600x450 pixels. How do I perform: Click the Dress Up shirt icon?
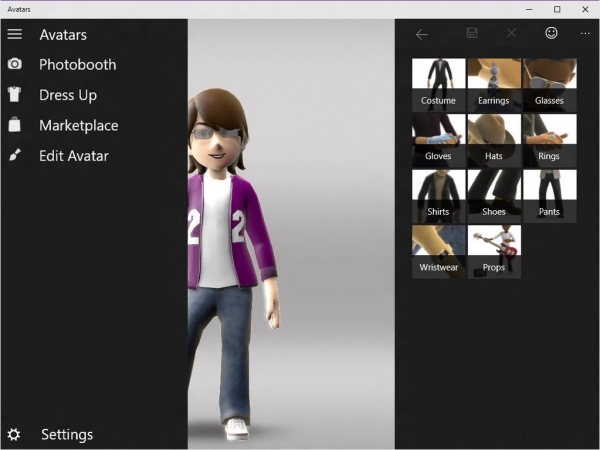coord(15,94)
